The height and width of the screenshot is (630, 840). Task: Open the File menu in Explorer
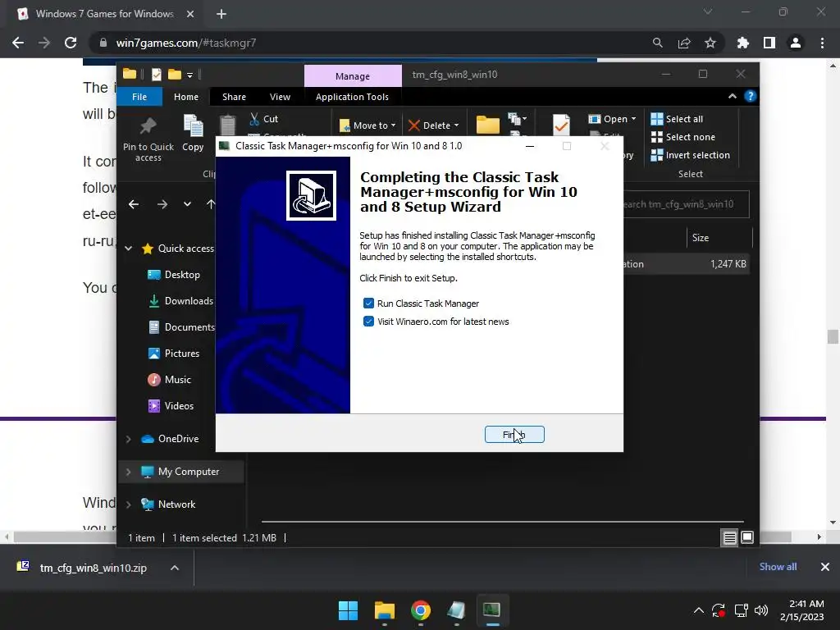[139, 97]
